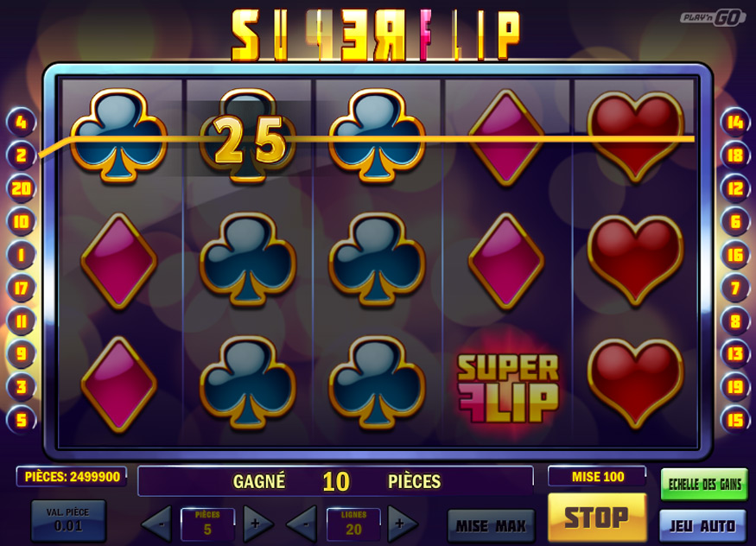
Task: Click the Play'n GO logo
Action: [713, 18]
